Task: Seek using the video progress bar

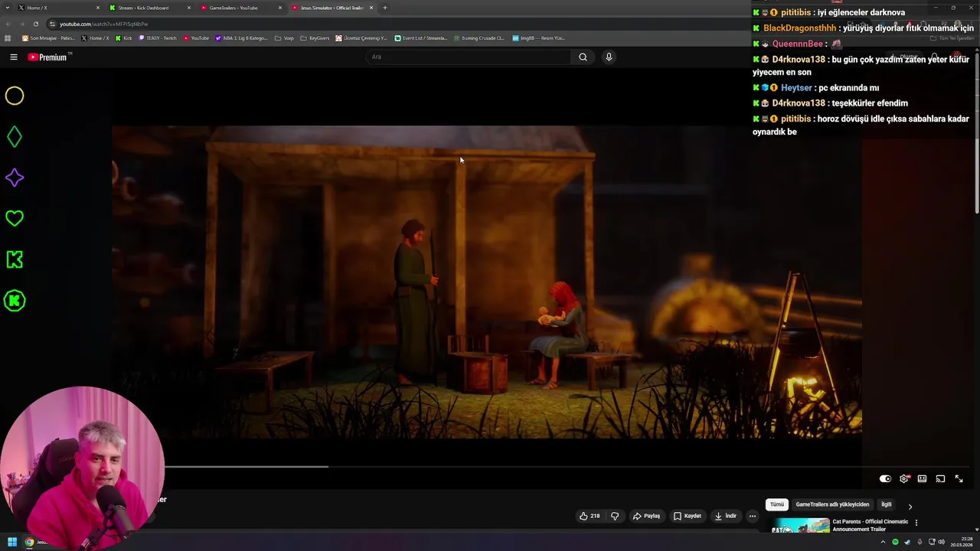Action: point(568,466)
